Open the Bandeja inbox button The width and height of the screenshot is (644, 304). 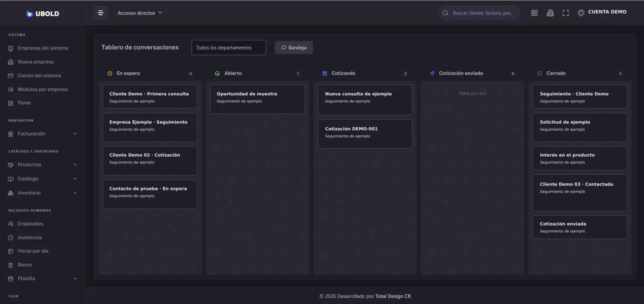point(294,48)
